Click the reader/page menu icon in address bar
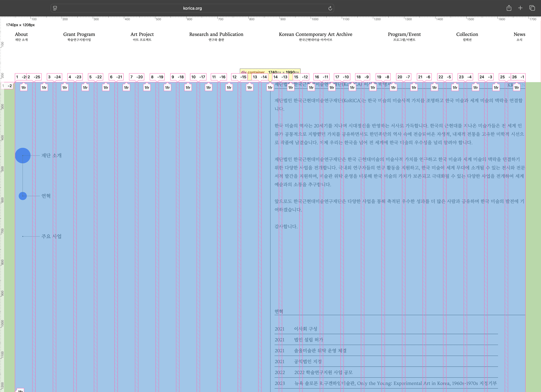Image resolution: width=541 pixels, height=392 pixels. point(55,8)
